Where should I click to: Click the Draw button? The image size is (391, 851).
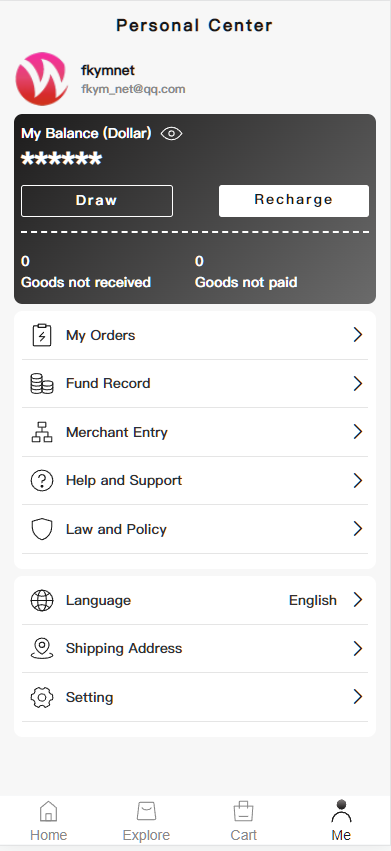coord(97,201)
